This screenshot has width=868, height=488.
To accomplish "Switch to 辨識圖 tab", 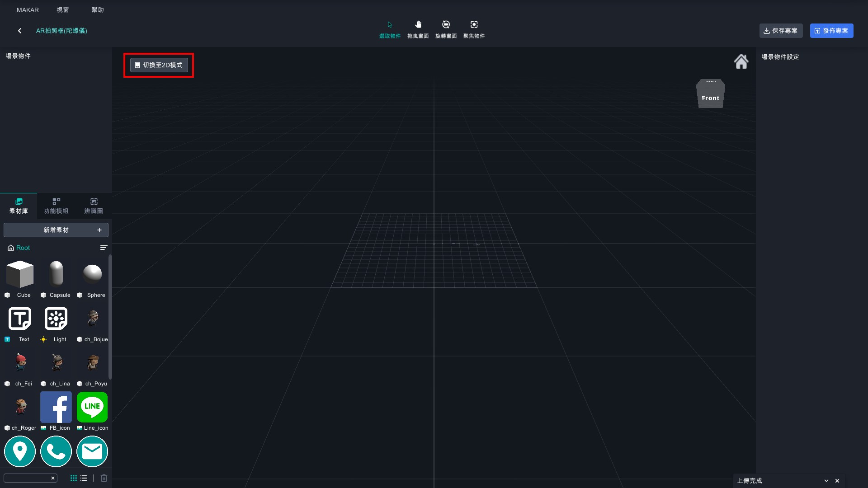I will pos(94,206).
